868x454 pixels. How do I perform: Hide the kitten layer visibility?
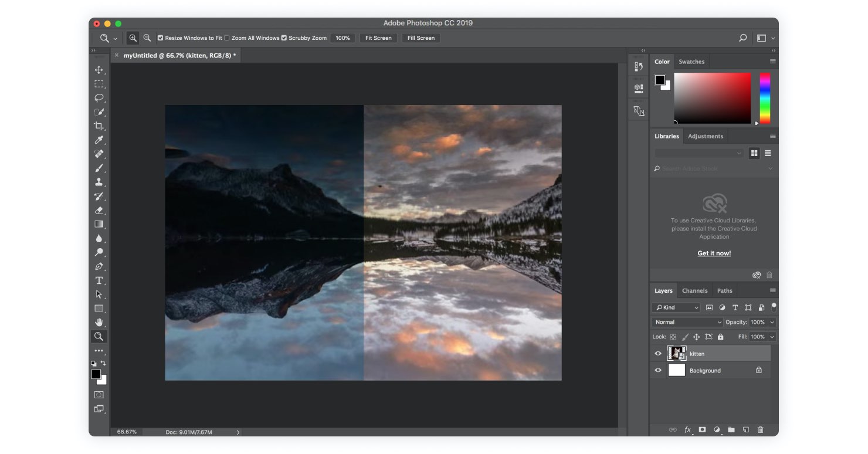(658, 354)
